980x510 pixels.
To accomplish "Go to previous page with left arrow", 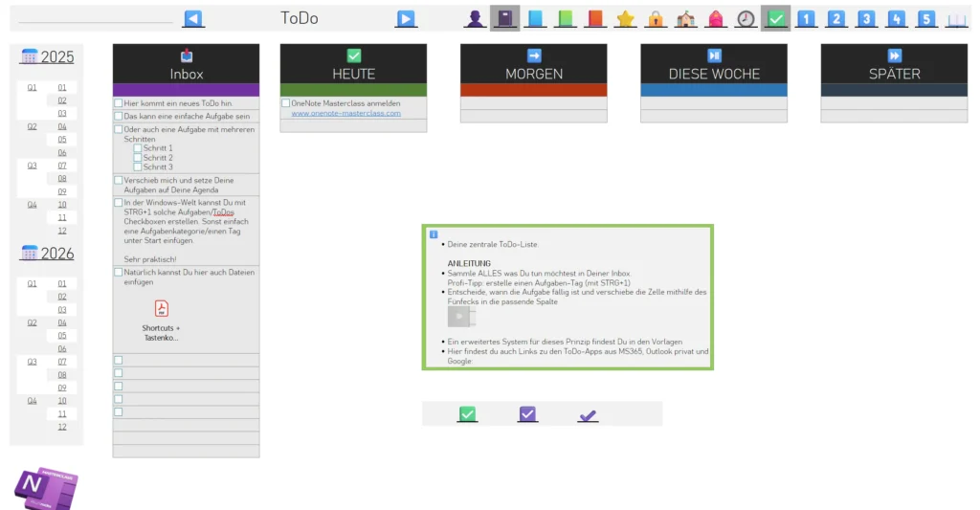I will coord(193,19).
